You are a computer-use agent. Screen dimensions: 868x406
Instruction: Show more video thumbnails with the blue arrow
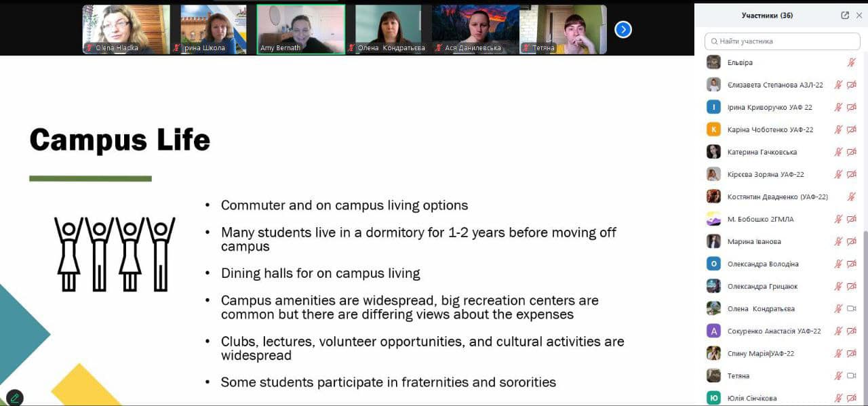pos(623,29)
